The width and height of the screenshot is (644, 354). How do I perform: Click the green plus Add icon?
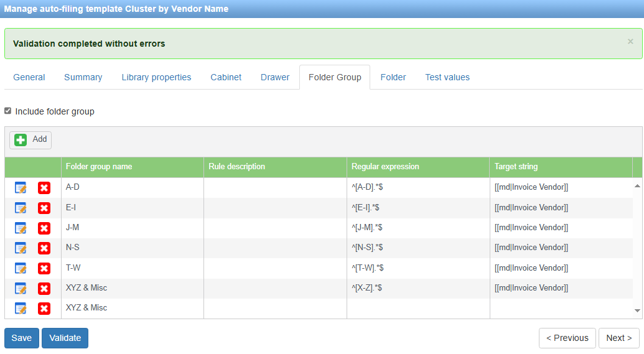[x=21, y=140]
